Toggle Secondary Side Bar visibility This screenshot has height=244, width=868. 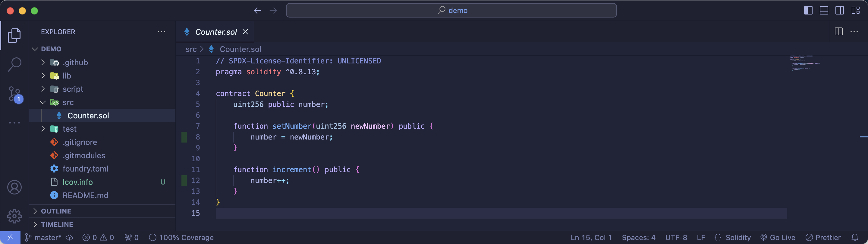click(840, 11)
